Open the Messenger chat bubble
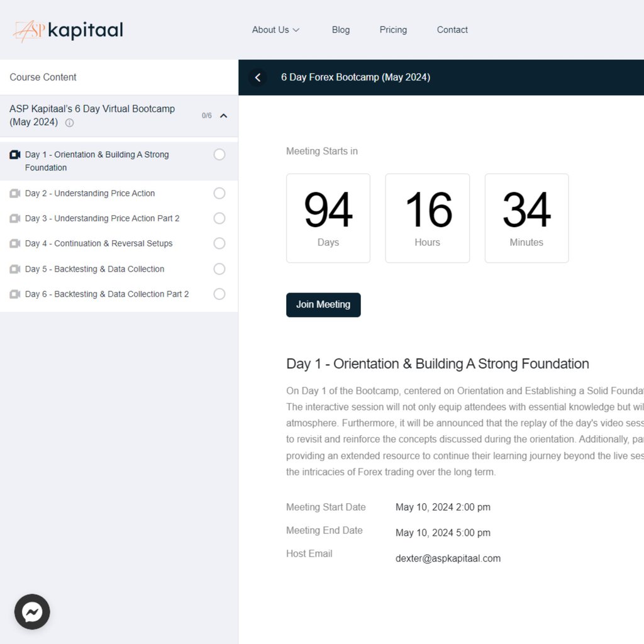Viewport: 644px width, 644px height. [32, 611]
